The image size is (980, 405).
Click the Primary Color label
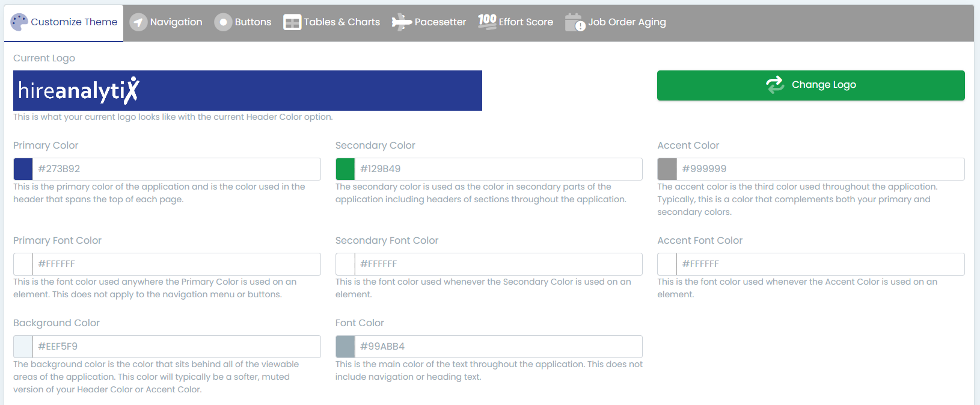[x=46, y=146]
